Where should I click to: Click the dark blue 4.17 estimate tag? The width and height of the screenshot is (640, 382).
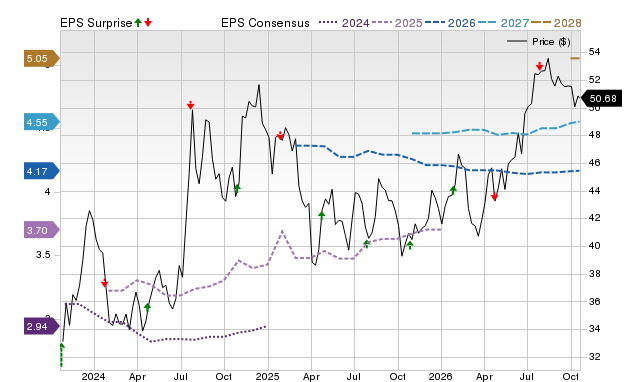(41, 171)
